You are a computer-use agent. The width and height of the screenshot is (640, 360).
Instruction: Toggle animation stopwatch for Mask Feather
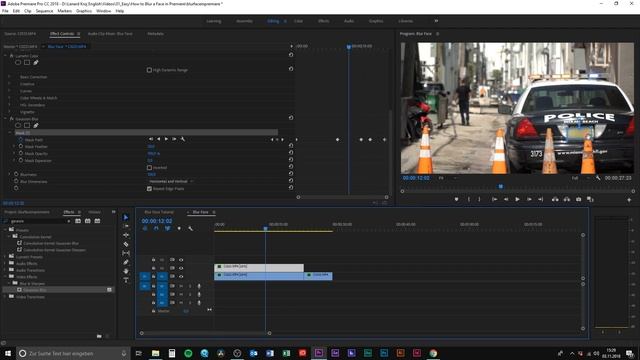[20, 146]
